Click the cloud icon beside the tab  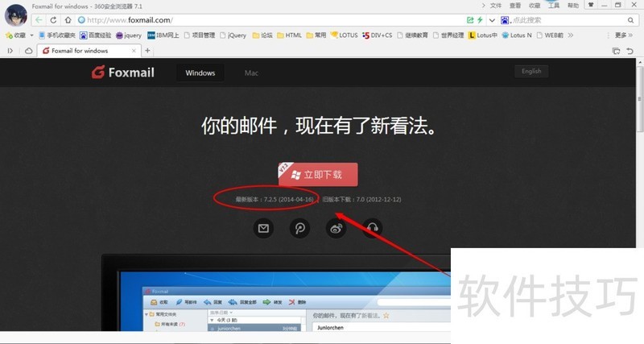pyautogui.click(x=28, y=51)
